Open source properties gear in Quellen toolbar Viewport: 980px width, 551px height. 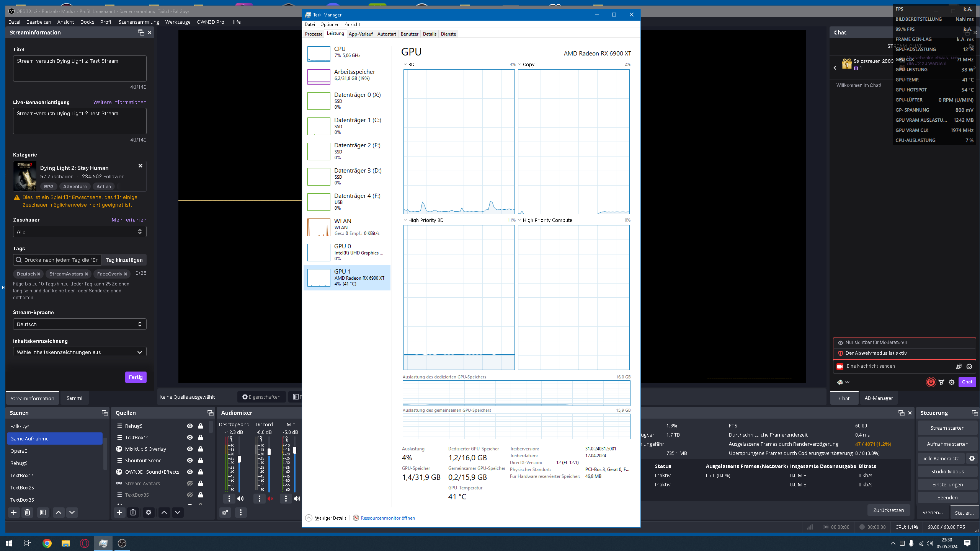(149, 512)
